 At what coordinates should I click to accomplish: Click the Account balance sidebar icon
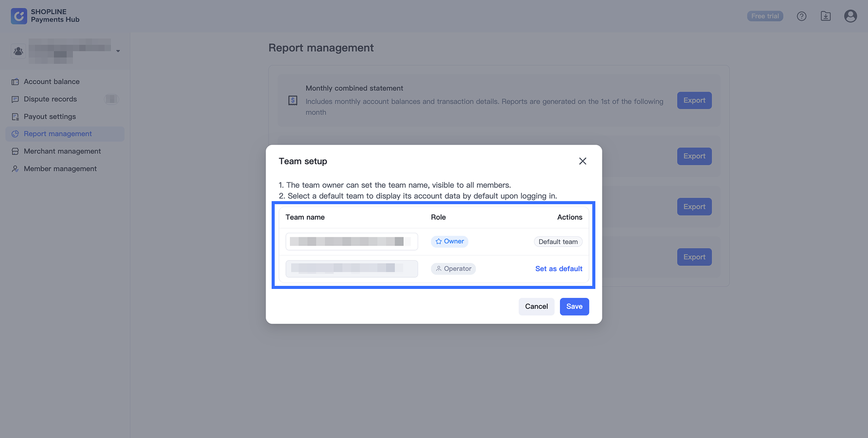(15, 82)
